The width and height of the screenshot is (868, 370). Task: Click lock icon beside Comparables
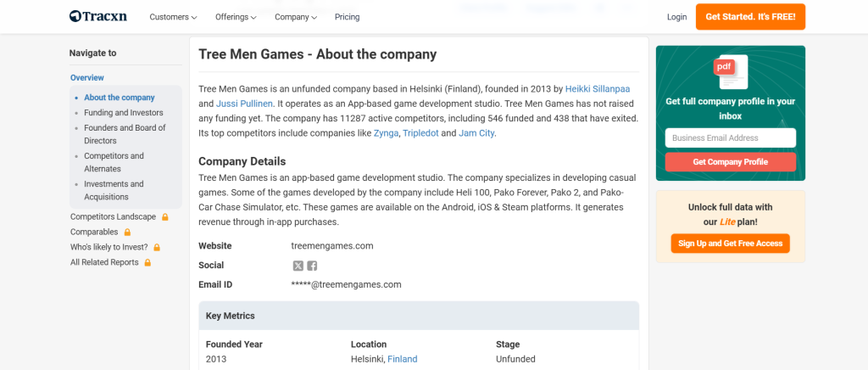click(128, 233)
